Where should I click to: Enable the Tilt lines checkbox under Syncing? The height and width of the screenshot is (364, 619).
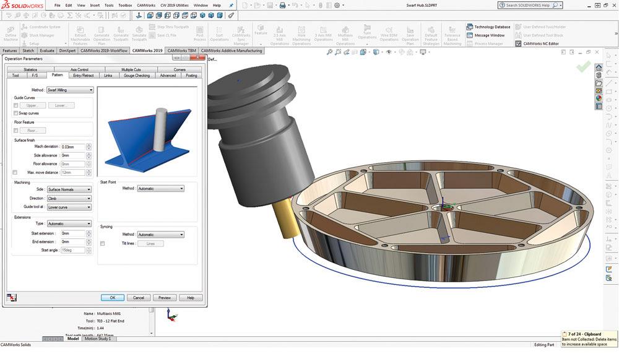point(102,243)
